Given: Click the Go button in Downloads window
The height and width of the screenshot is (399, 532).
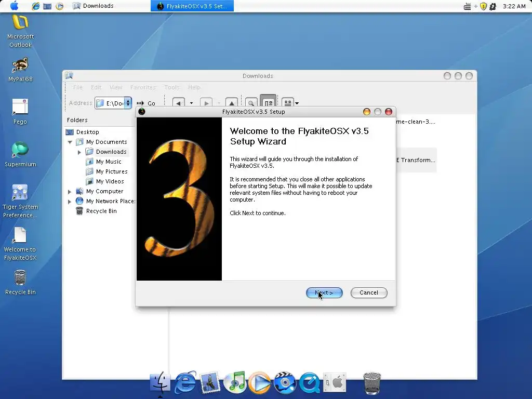Looking at the screenshot, I should pyautogui.click(x=146, y=103).
